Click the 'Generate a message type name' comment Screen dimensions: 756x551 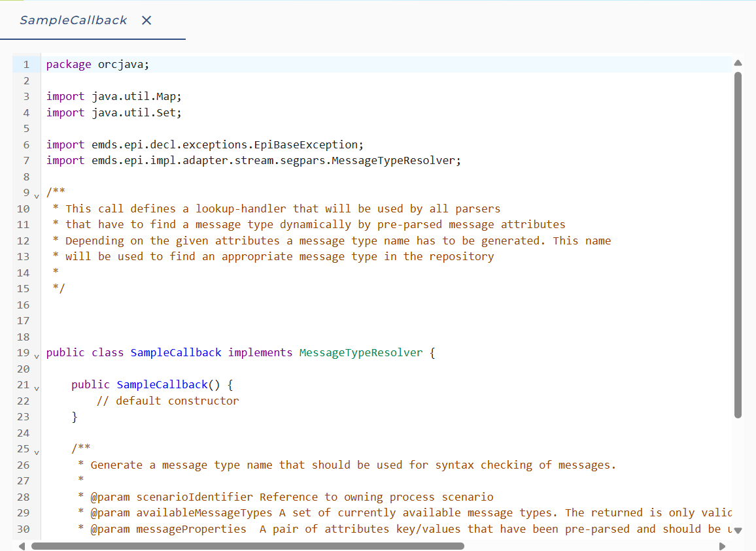tap(347, 465)
